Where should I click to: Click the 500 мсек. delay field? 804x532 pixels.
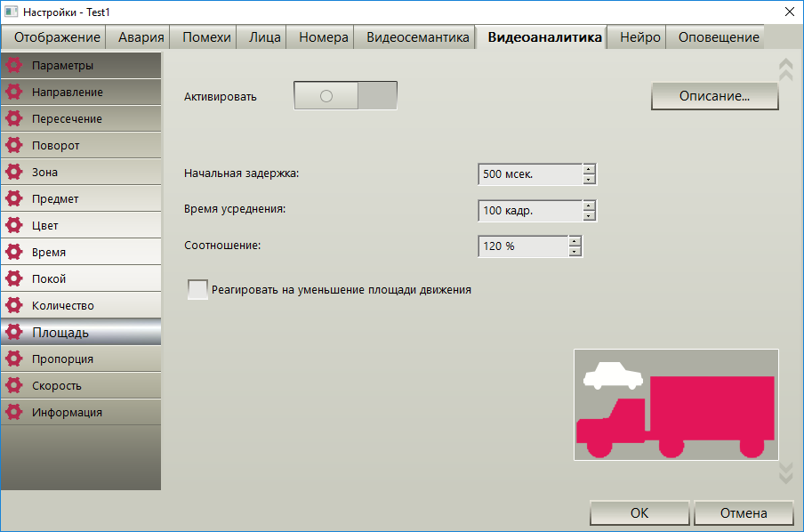point(530,174)
